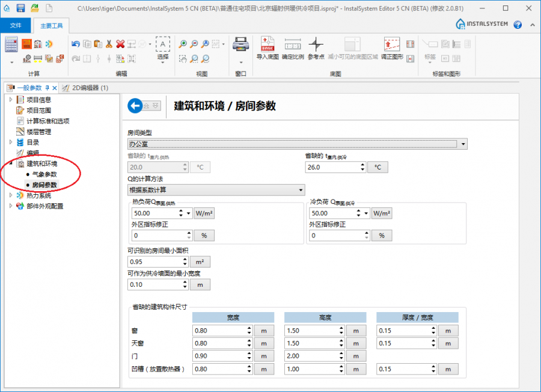Click the red X Delete icon
This screenshot has width=541, height=392.
pos(120,44)
